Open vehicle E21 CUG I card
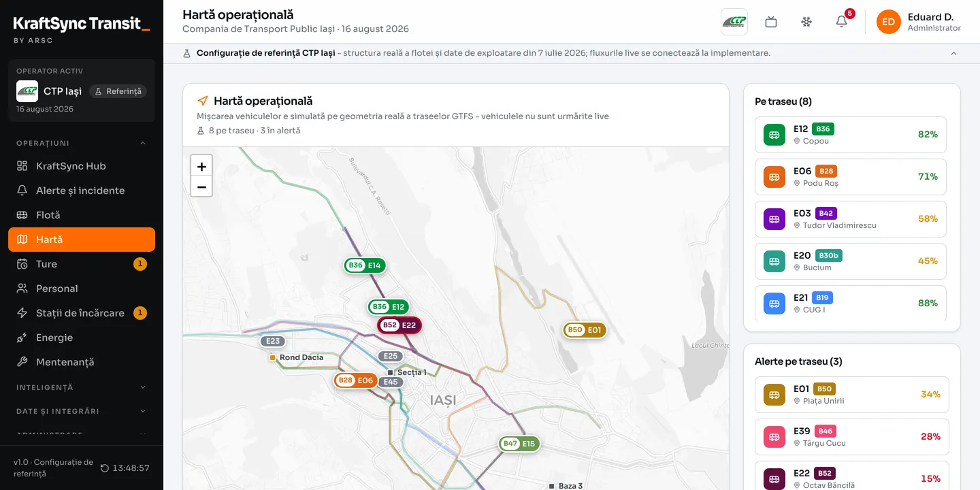Viewport: 980px width, 490px height. click(851, 304)
